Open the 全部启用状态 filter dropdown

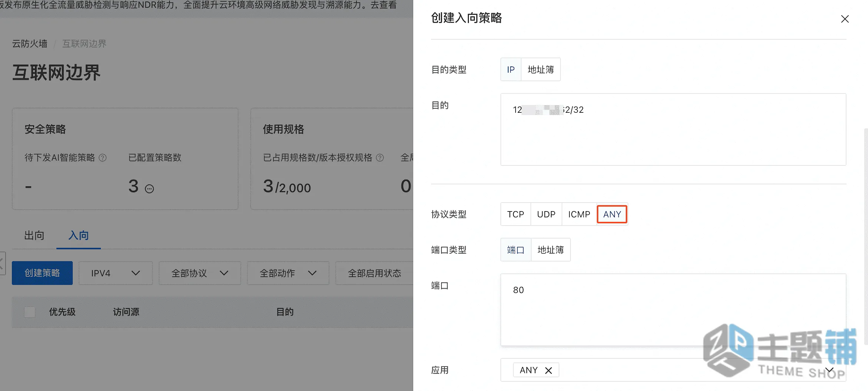(374, 273)
